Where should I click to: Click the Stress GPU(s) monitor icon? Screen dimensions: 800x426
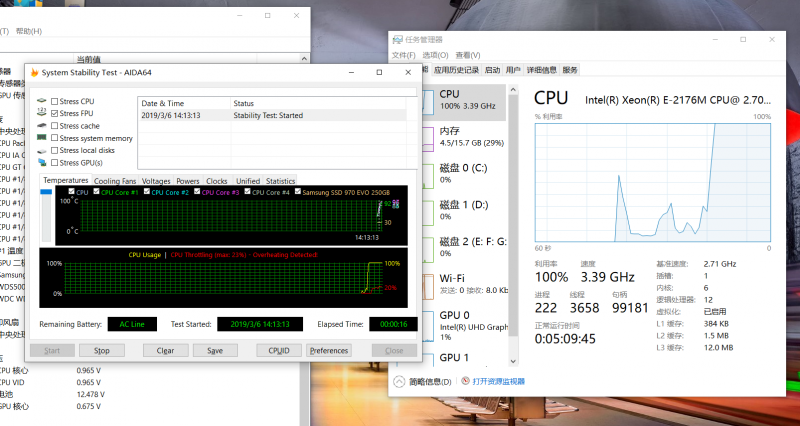click(x=42, y=163)
